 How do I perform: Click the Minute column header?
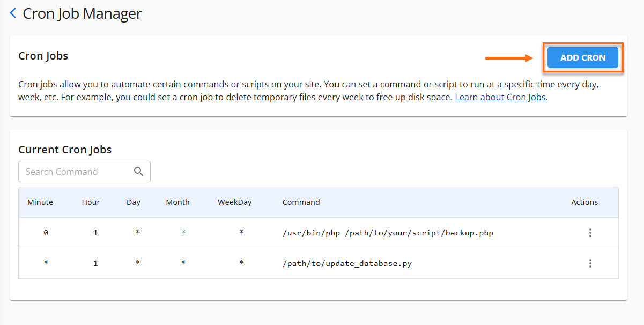click(40, 202)
